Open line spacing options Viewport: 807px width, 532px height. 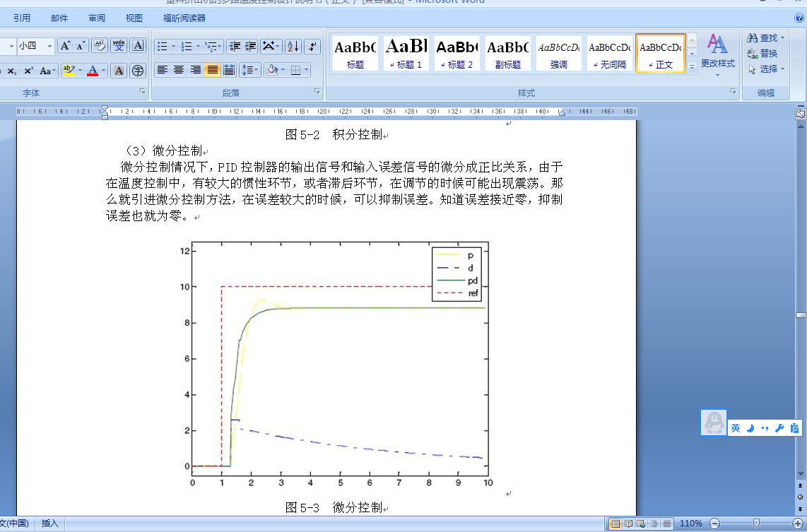click(x=249, y=70)
